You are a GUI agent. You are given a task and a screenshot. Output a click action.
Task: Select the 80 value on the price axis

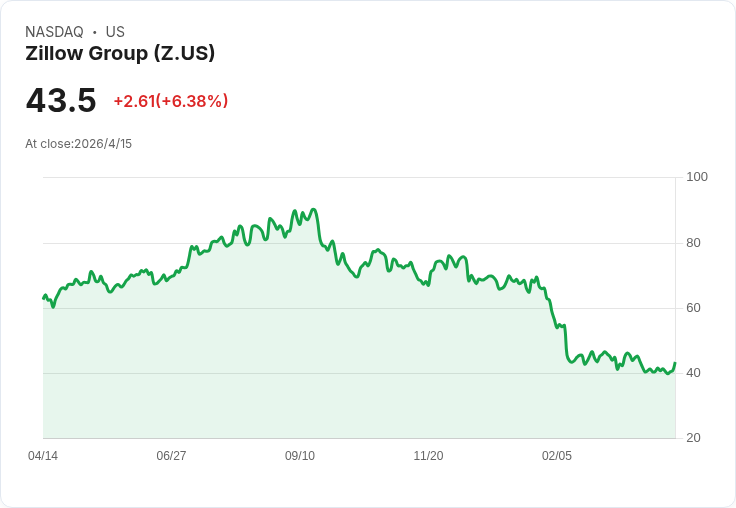(693, 243)
